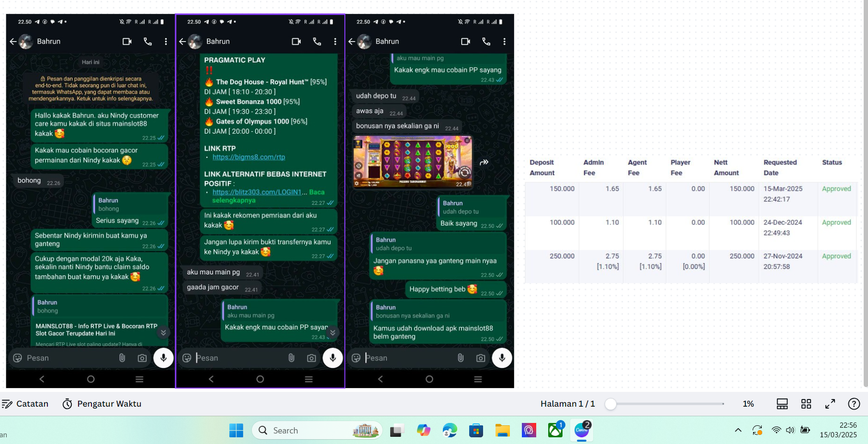
Task: Expand hidden system tray icons chevron
Action: pos(738,430)
